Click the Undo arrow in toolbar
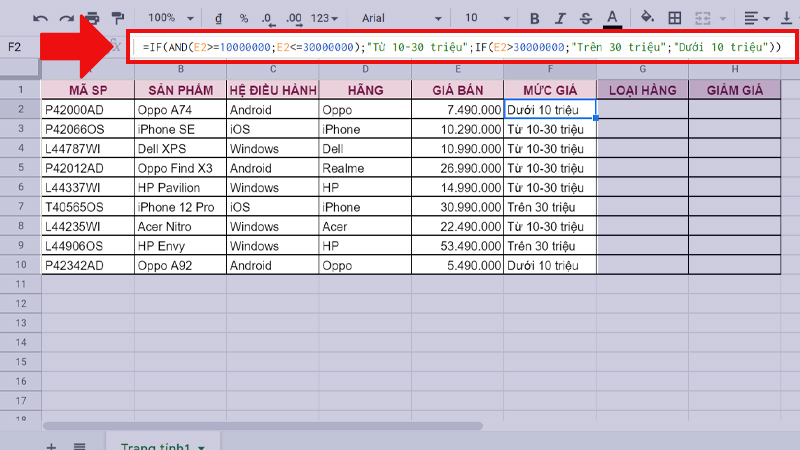Screen dimensions: 800x450 pyautogui.click(x=41, y=18)
